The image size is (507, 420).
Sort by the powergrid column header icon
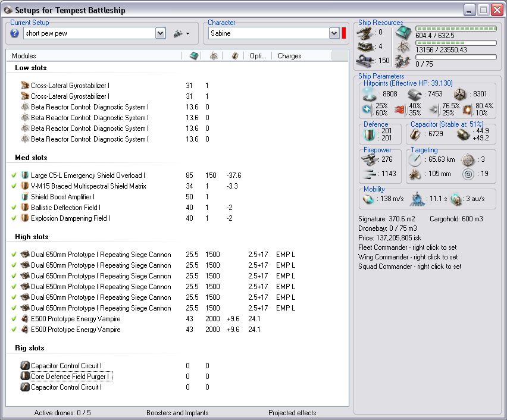tap(214, 55)
